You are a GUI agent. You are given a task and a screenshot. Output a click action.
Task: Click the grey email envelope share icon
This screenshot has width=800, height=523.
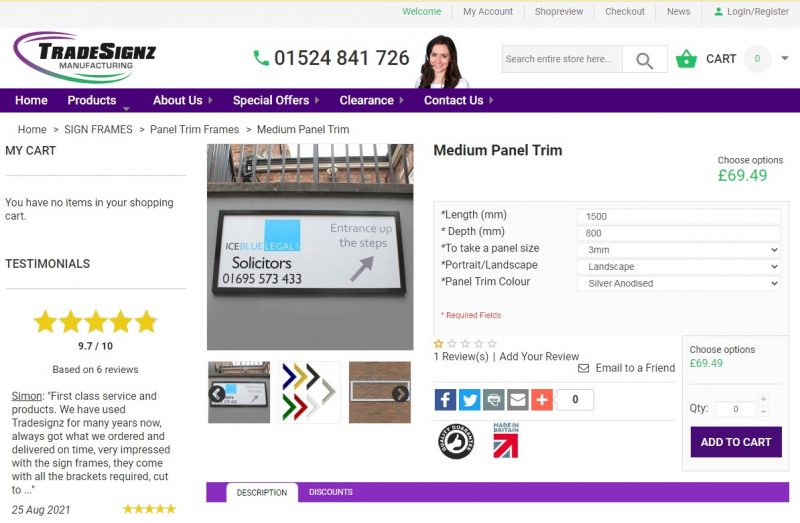[x=517, y=400]
